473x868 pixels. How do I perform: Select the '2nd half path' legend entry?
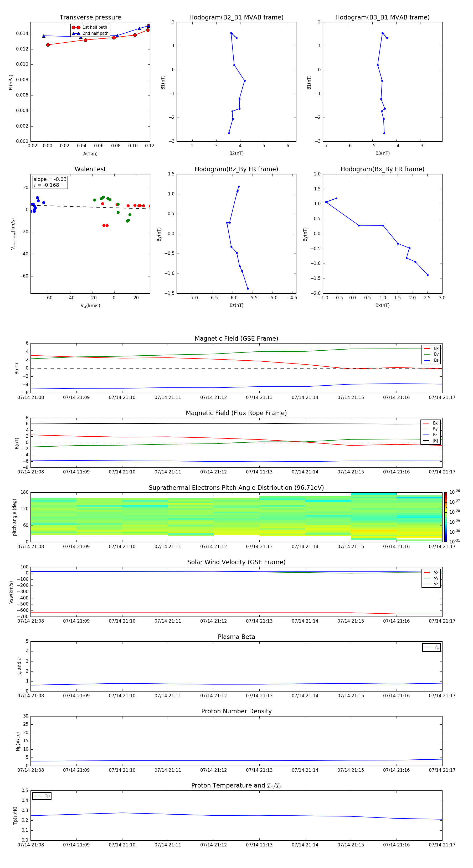coord(90,33)
